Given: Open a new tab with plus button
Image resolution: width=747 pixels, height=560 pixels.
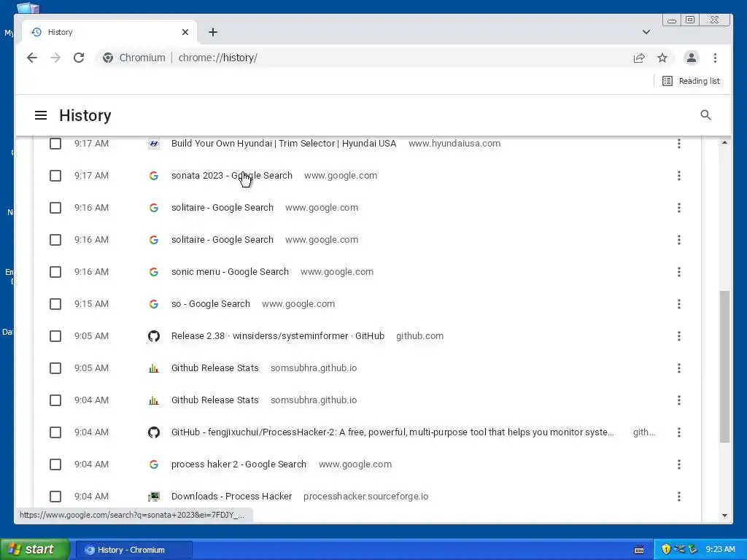Looking at the screenshot, I should click(213, 32).
